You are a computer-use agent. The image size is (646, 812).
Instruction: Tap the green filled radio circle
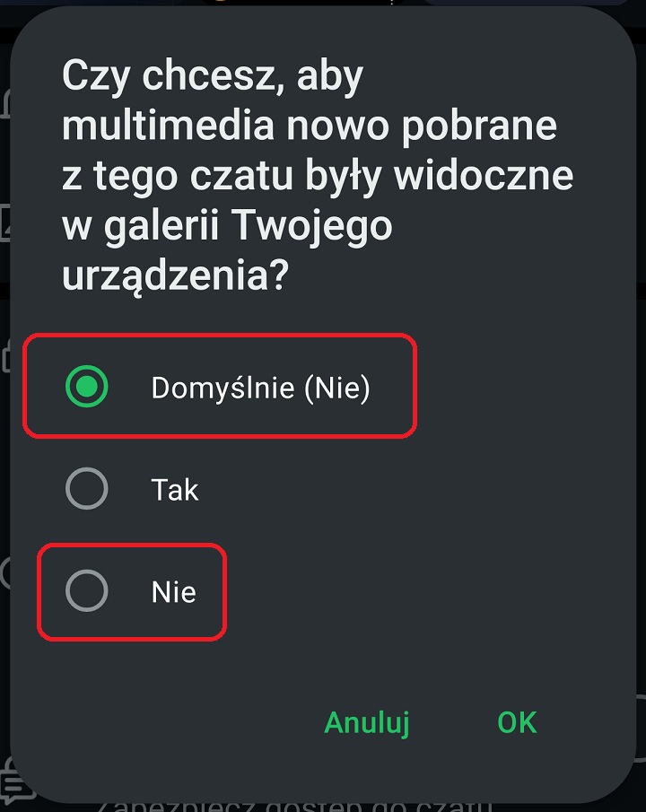(87, 387)
